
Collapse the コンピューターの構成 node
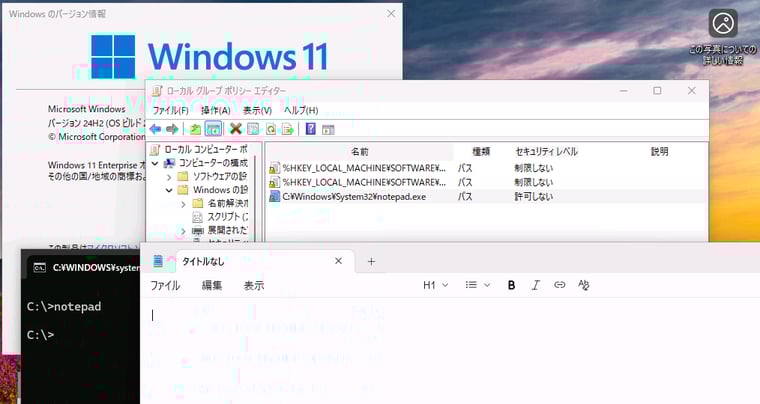(x=155, y=163)
